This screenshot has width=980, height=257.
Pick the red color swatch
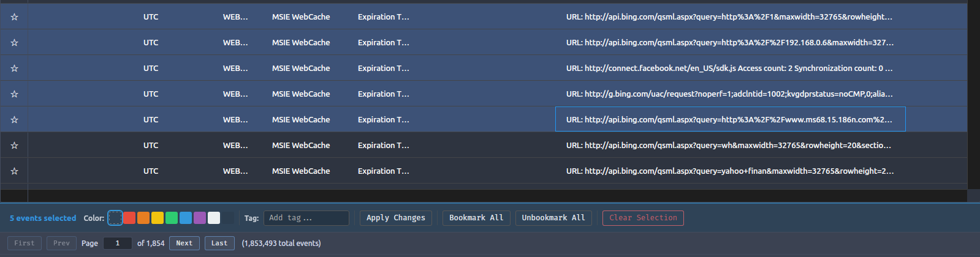129,218
